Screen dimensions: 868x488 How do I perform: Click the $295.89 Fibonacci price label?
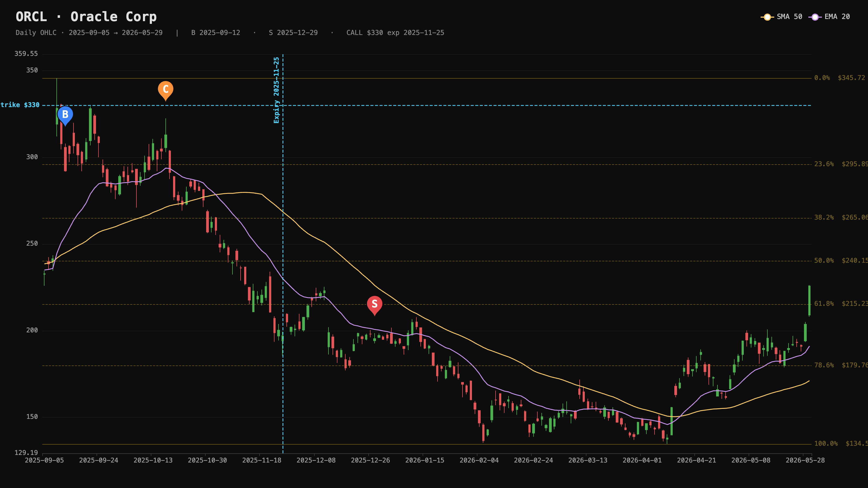coord(855,164)
